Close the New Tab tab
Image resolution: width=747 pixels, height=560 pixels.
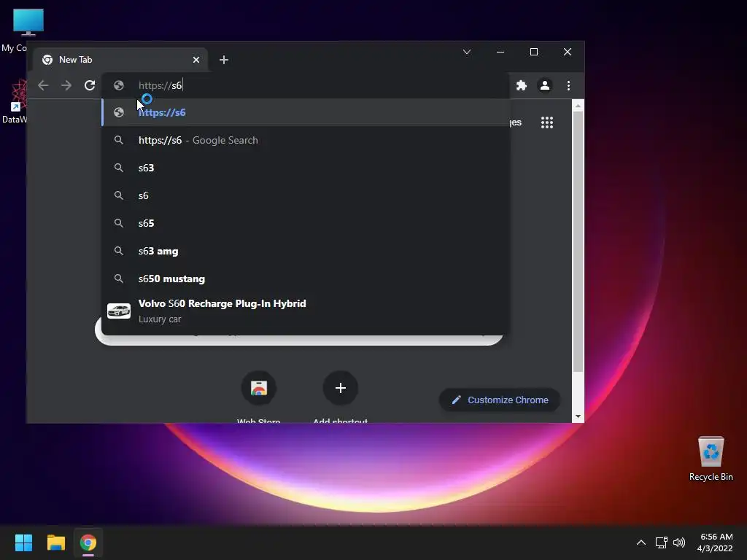(x=196, y=60)
